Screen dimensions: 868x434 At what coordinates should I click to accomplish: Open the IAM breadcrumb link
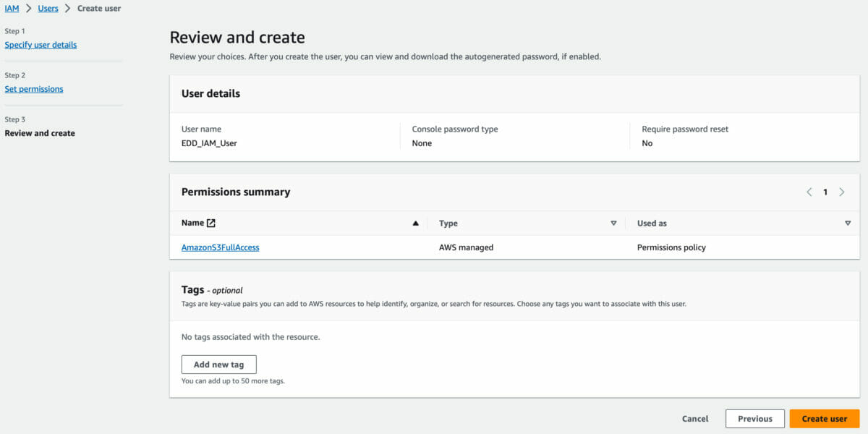[x=12, y=9]
